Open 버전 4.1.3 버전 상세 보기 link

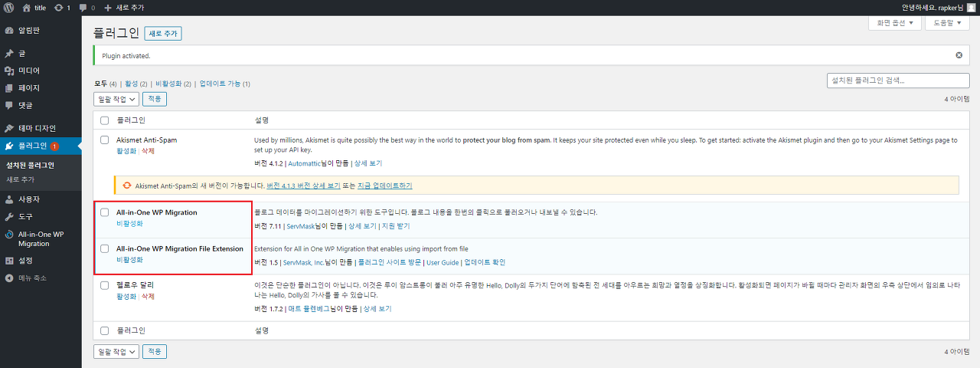303,186
